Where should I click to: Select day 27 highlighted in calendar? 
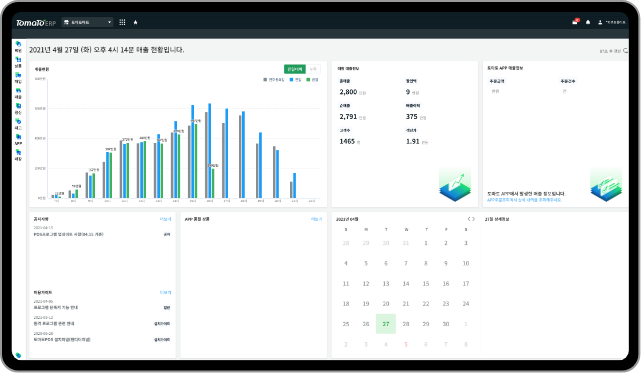[x=386, y=324]
